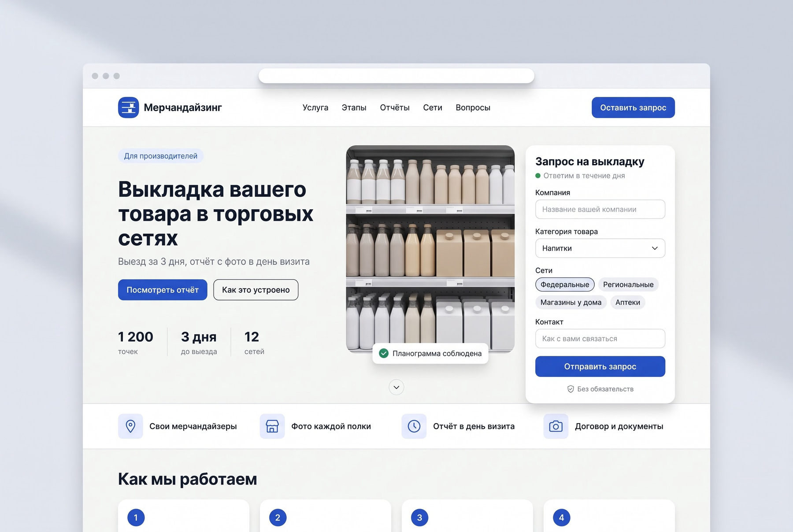
Task: Open the Этапы navigation item
Action: [x=354, y=107]
